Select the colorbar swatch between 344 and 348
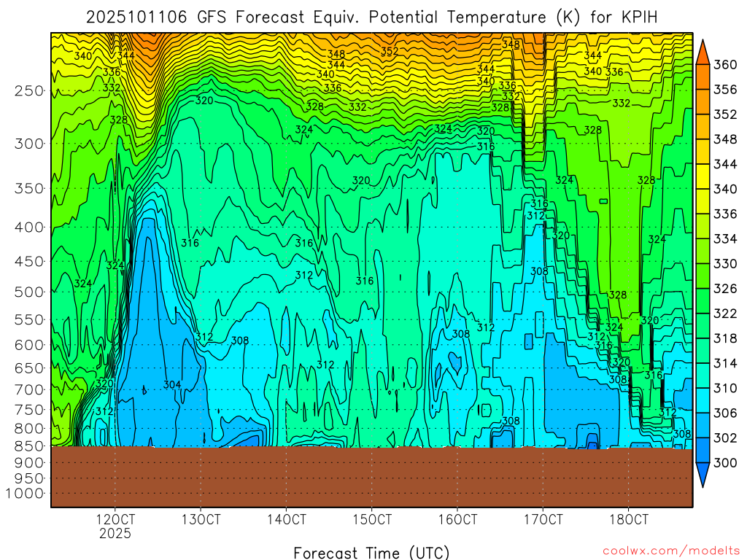The width and height of the screenshot is (747, 560). coord(703,152)
